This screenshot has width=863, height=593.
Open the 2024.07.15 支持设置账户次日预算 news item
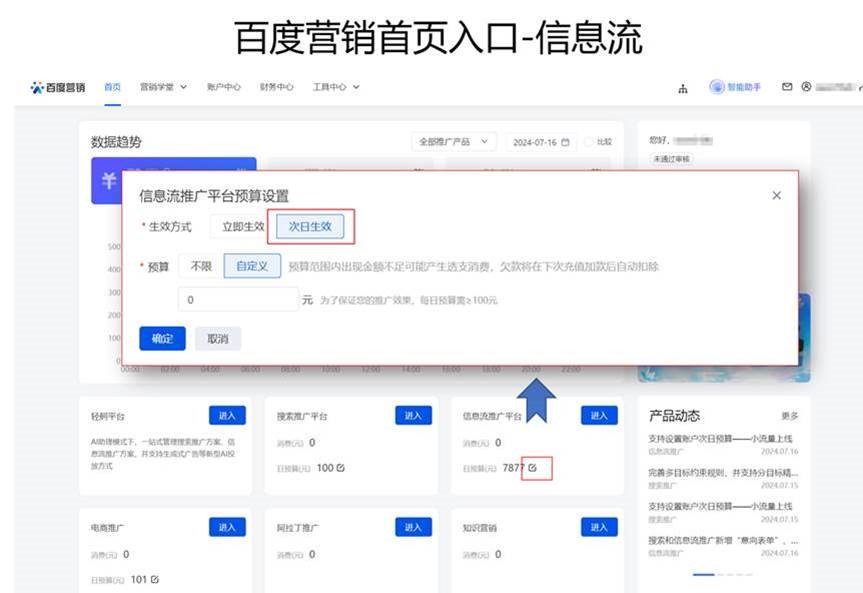[723, 512]
